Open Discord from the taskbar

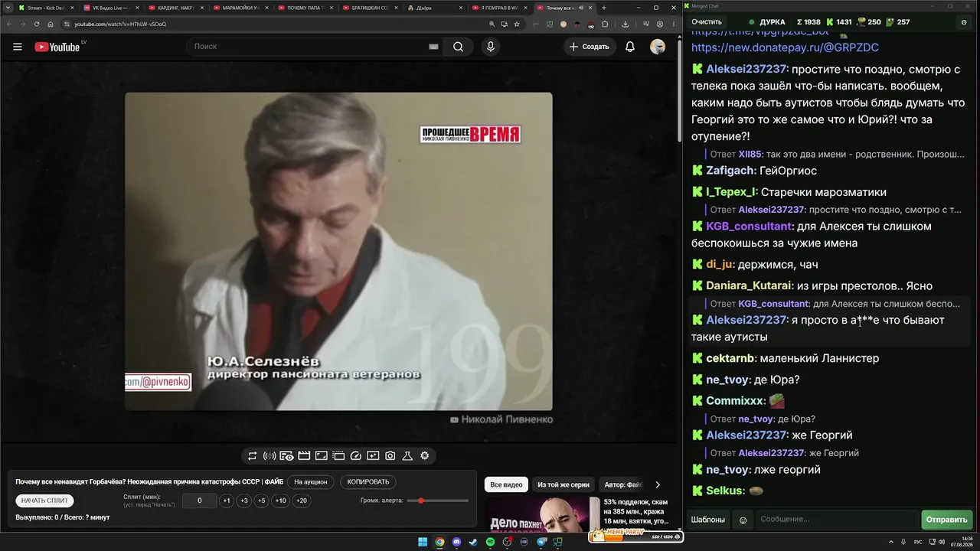457,543
